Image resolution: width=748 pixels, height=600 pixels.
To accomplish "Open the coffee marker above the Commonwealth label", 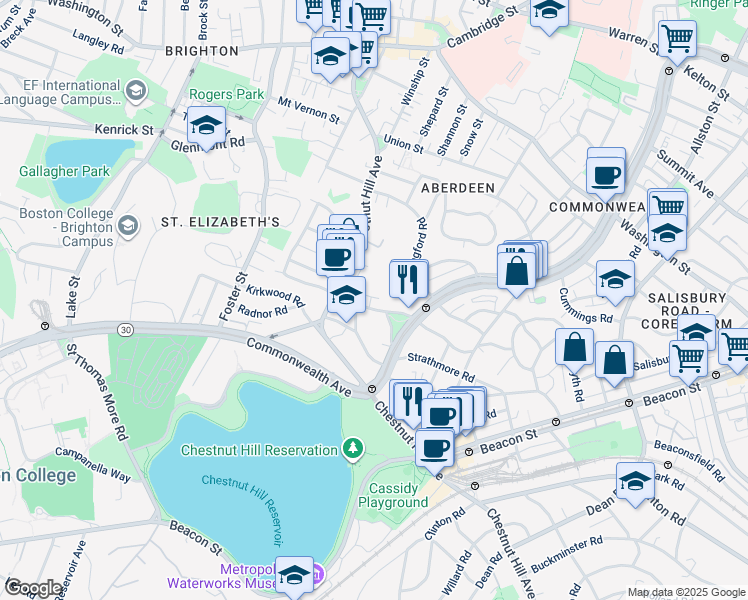I will (x=605, y=176).
